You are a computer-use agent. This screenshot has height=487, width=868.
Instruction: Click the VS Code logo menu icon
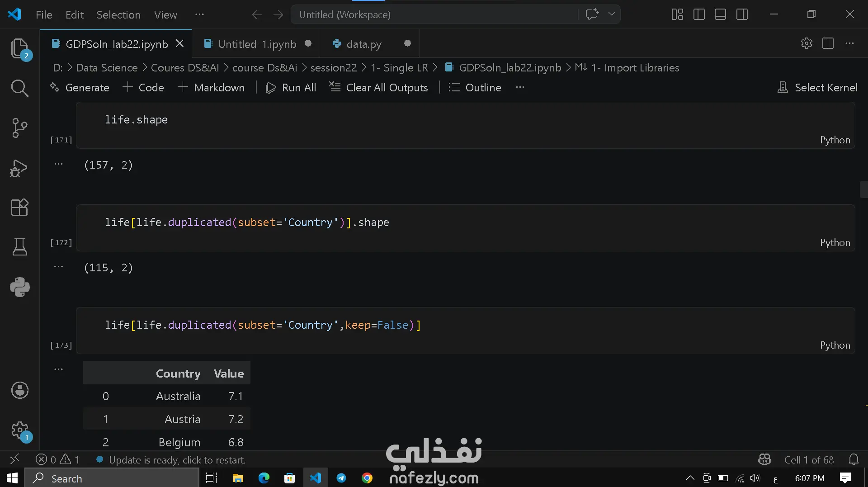(14, 14)
